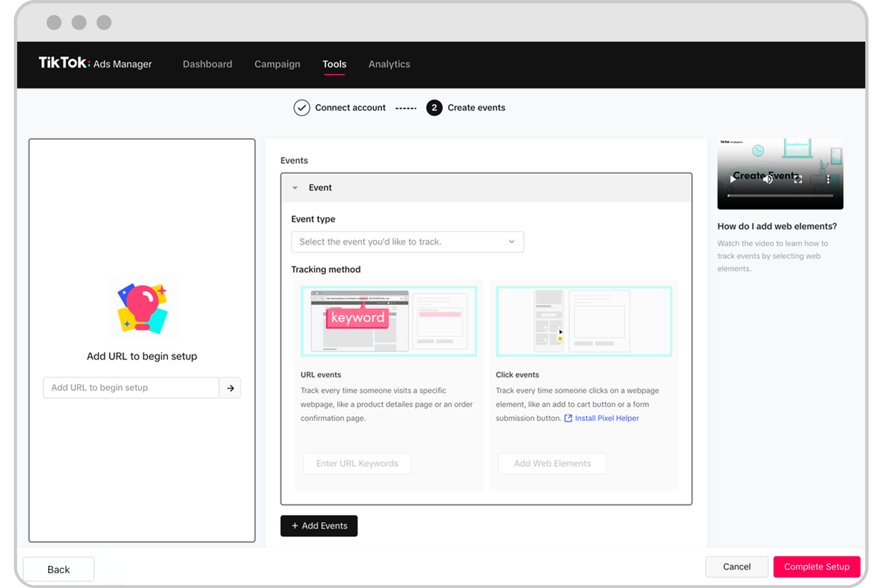Click the step 2 Create events circle icon

434,108
